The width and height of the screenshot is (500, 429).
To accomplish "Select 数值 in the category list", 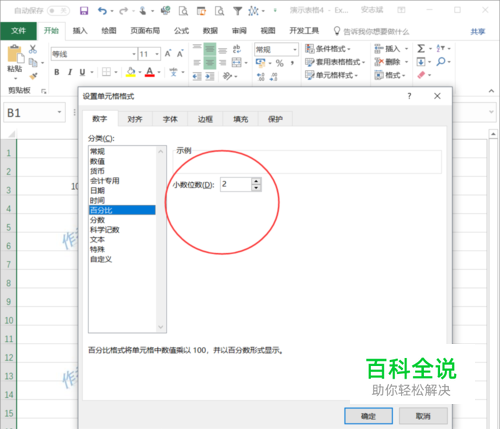I will pos(122,161).
